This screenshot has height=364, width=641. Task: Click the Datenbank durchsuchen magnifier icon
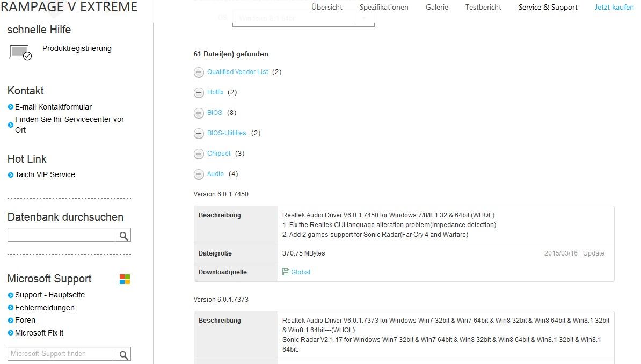(x=123, y=235)
